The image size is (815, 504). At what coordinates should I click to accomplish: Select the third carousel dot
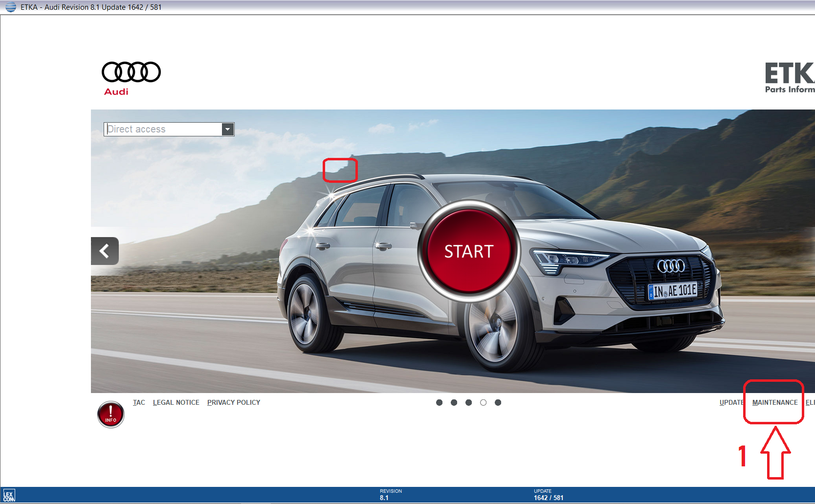[468, 402]
